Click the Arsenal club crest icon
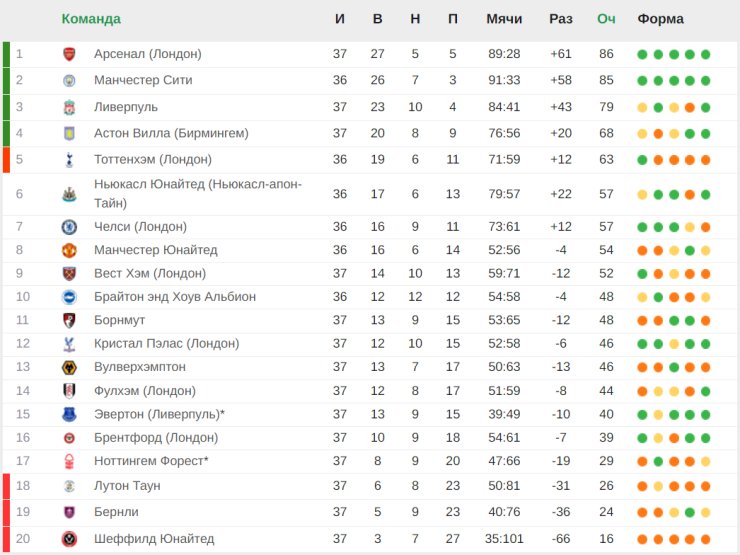This screenshot has width=740, height=555. (x=69, y=54)
